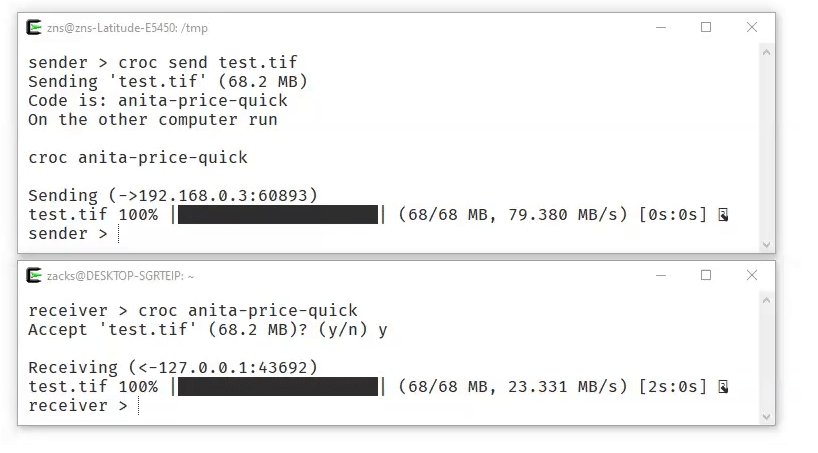Viewport: 818px width, 453px height.
Task: Click the small glyph icon after sender [0s:0s]
Action: pos(723,214)
